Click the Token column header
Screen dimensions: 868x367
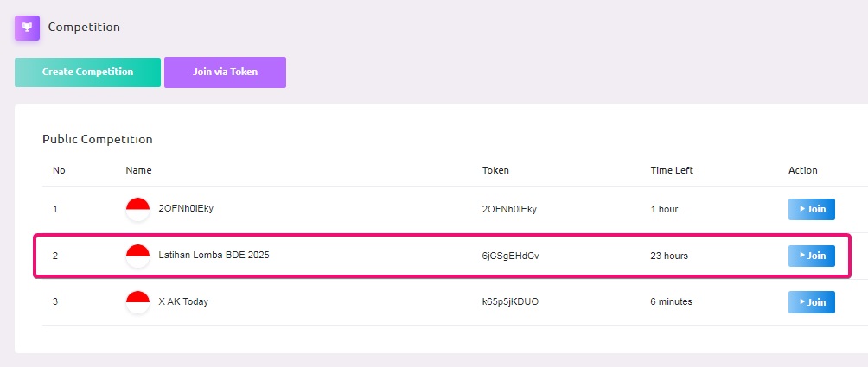(495, 170)
